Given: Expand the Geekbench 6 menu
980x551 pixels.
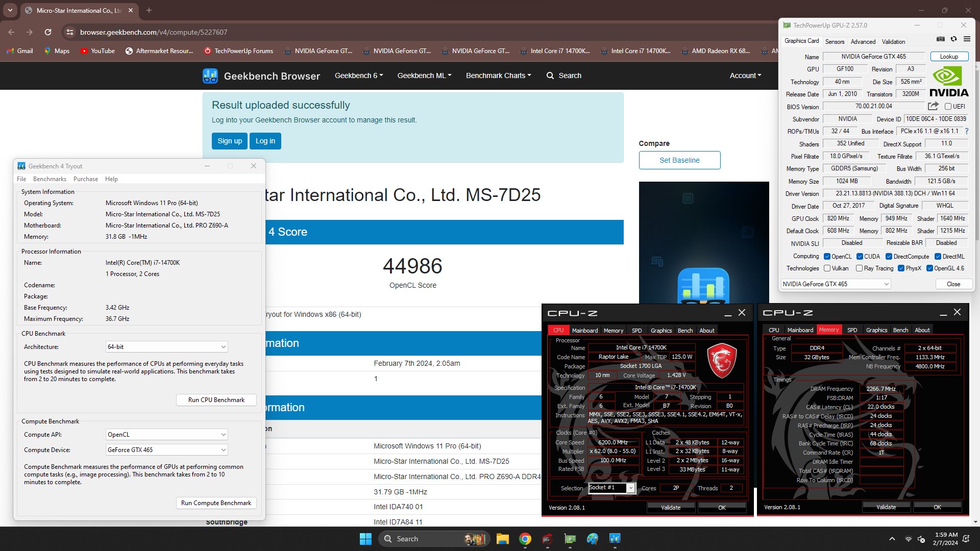Looking at the screenshot, I should (x=359, y=76).
